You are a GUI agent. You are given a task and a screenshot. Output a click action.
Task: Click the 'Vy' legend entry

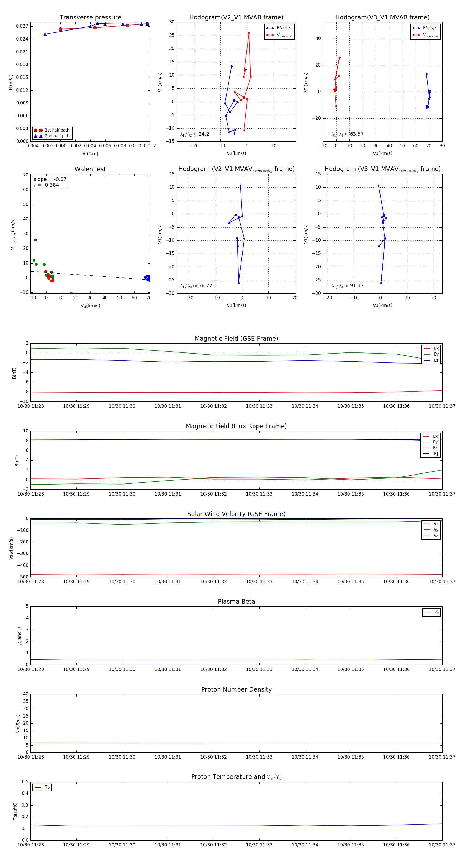(x=431, y=530)
